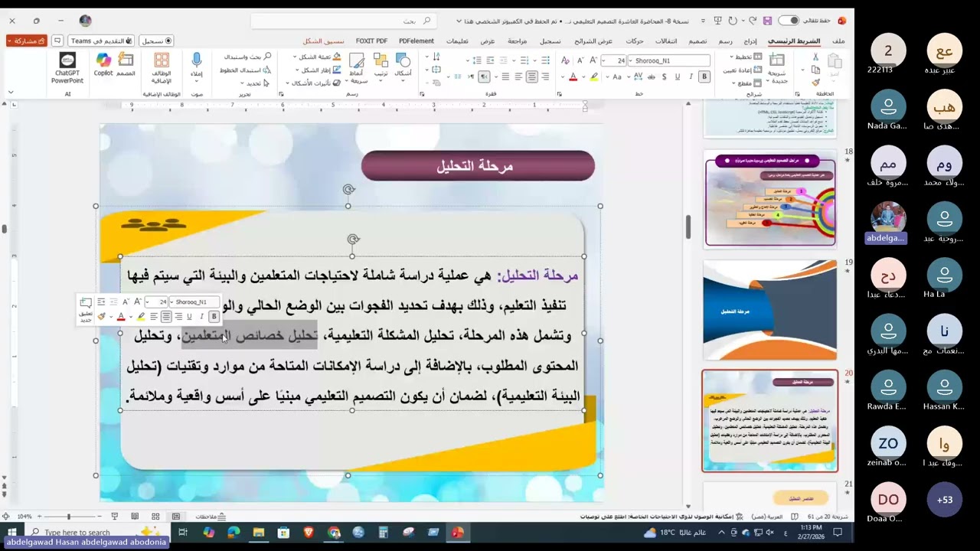Click the تسجيل record button
This screenshot has width=980, height=551.
[156, 41]
